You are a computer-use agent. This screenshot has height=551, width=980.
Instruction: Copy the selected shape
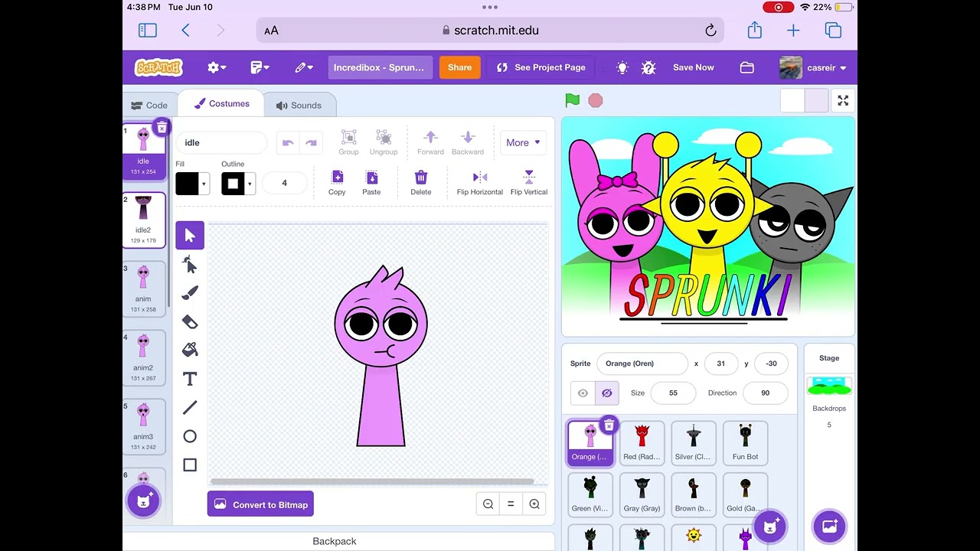(337, 183)
